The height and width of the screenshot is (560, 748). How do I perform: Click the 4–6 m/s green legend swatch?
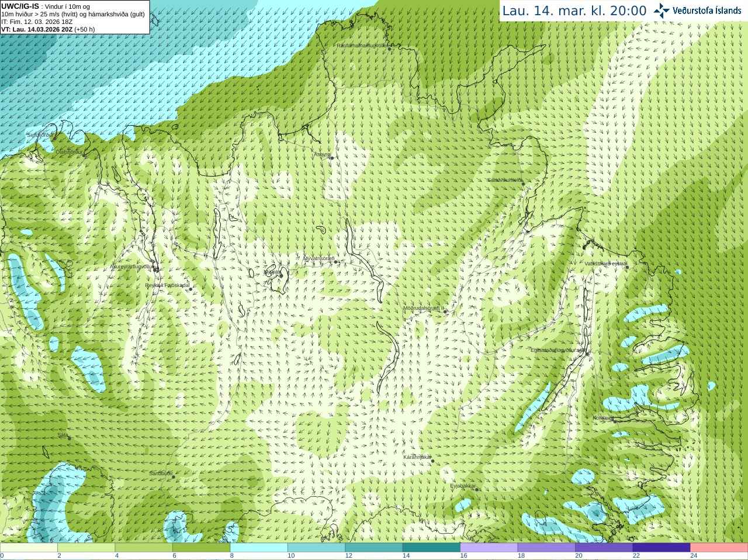pos(144,548)
